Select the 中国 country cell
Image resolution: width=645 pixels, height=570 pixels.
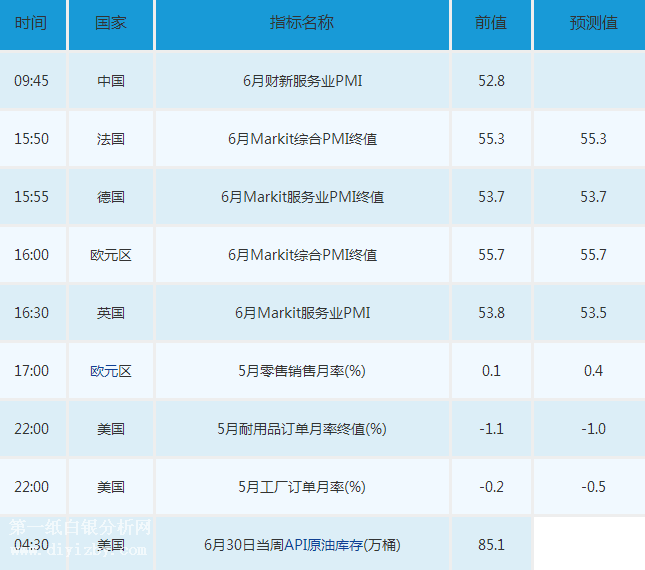[110, 81]
